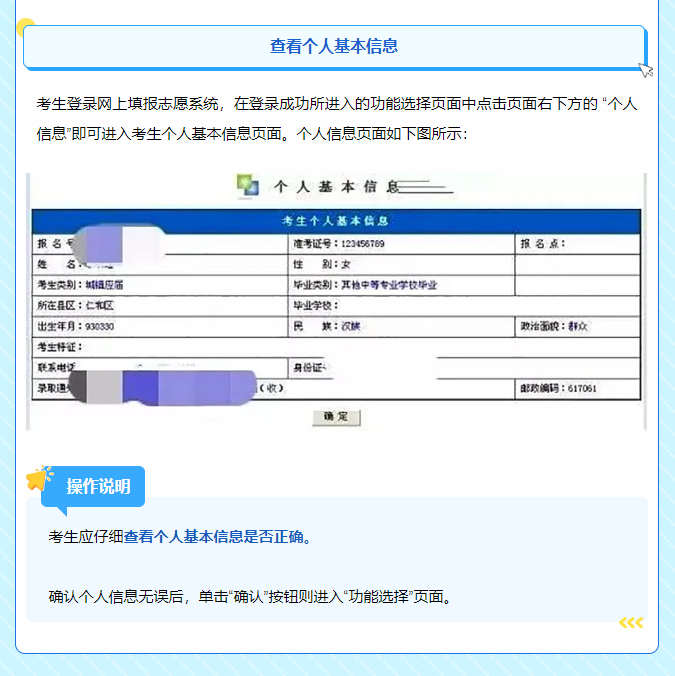Click the star icon next to 操作说明

[x=39, y=479]
